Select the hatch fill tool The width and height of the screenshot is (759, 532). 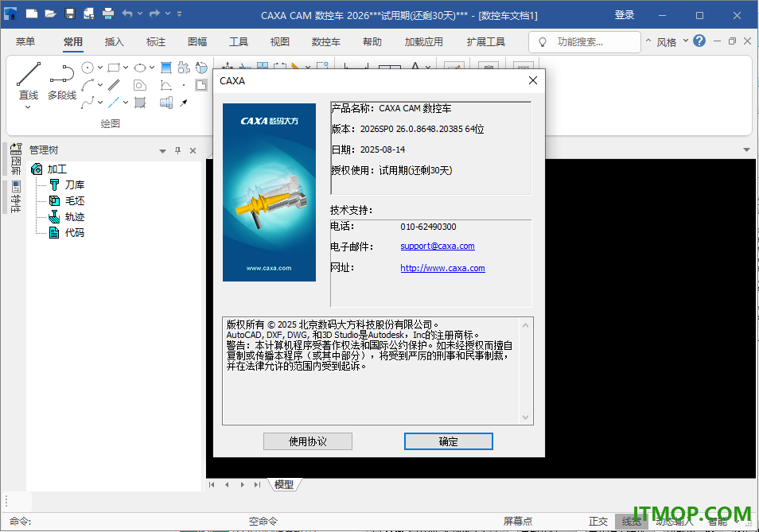140,103
